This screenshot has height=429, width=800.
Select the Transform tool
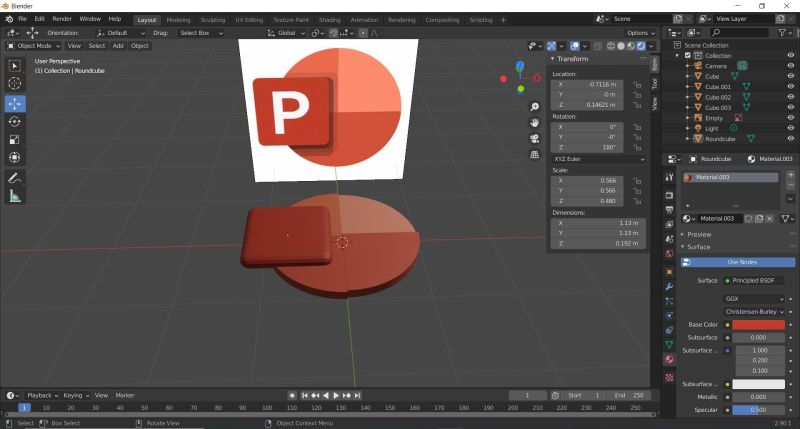point(15,158)
